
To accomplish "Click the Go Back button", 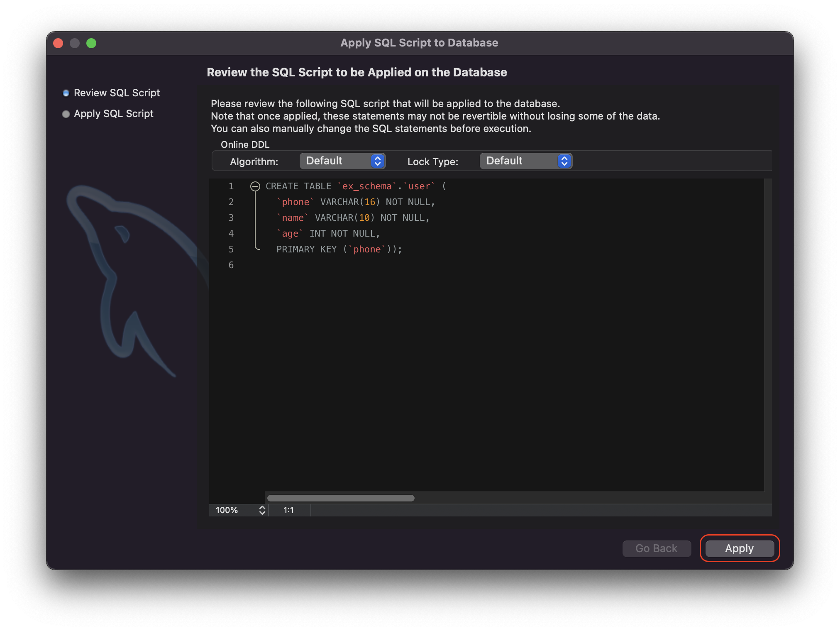I will [656, 548].
